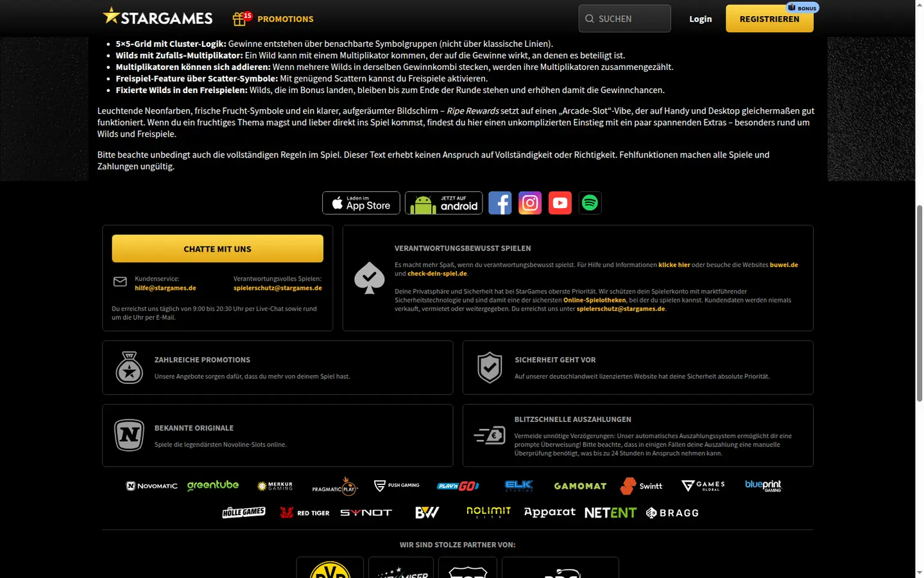The height and width of the screenshot is (578, 924).
Task: Click the Red Tiger provider logo
Action: 305,512
